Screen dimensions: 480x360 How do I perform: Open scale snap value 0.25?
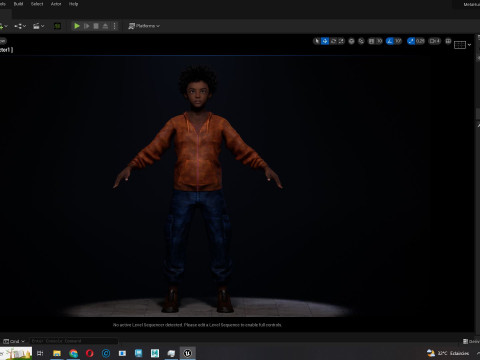(420, 41)
